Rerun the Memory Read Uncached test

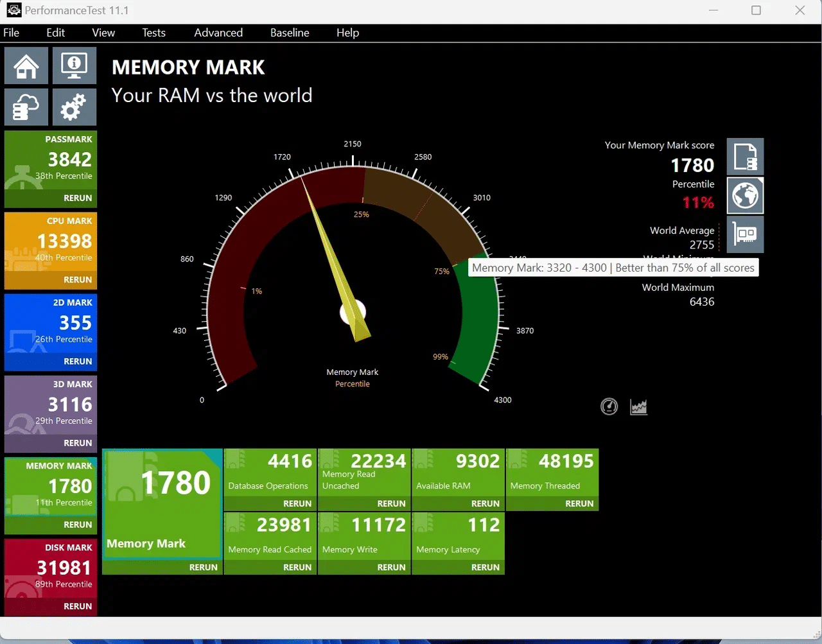click(x=391, y=504)
